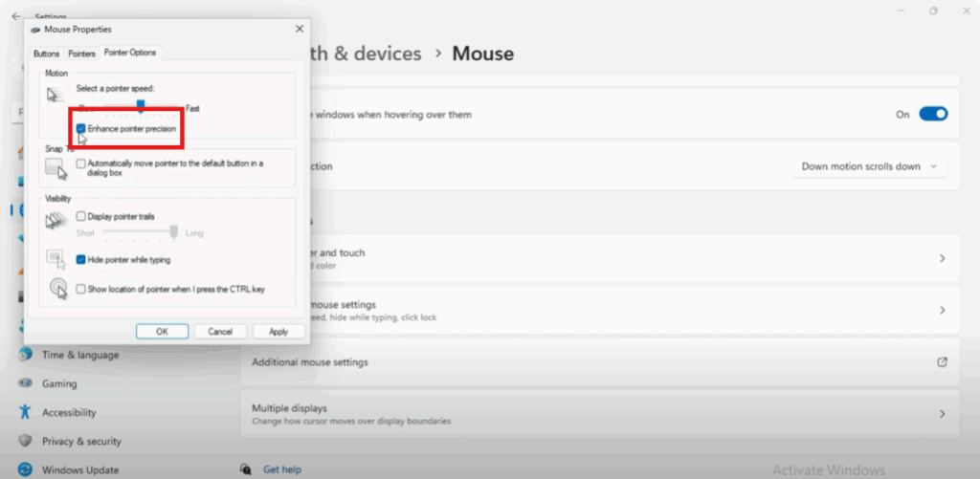Click the Multiple displays description text
980x479 pixels.
pos(351,422)
